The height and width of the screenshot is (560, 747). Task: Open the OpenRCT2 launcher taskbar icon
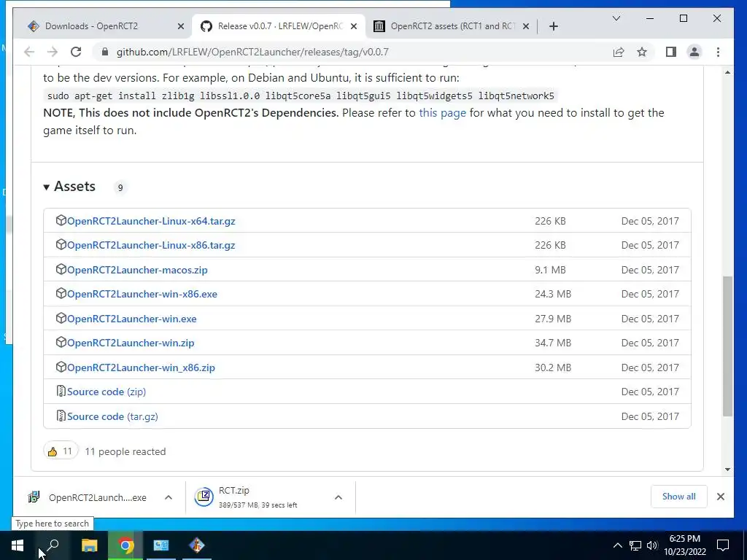[197, 545]
